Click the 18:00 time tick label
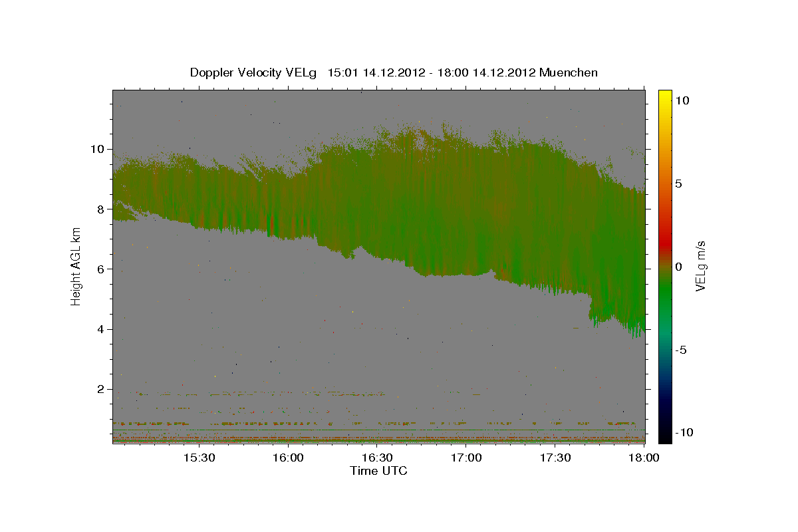 [644, 458]
